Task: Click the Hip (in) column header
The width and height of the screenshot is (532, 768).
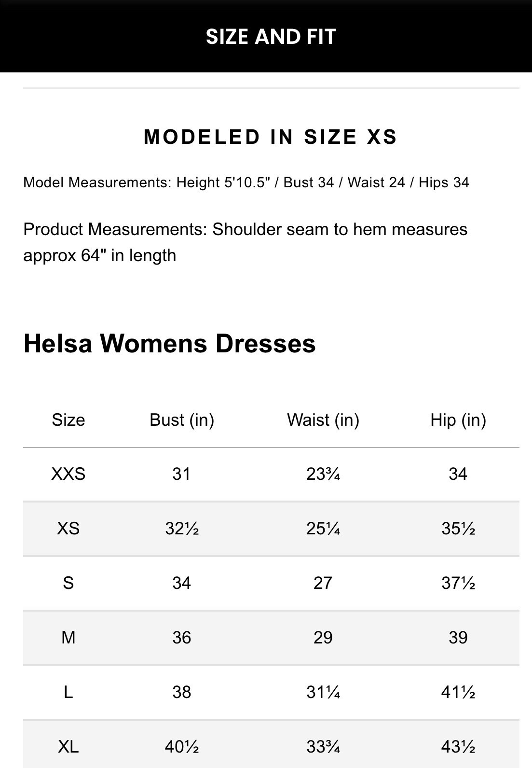Action: pyautogui.click(x=458, y=420)
